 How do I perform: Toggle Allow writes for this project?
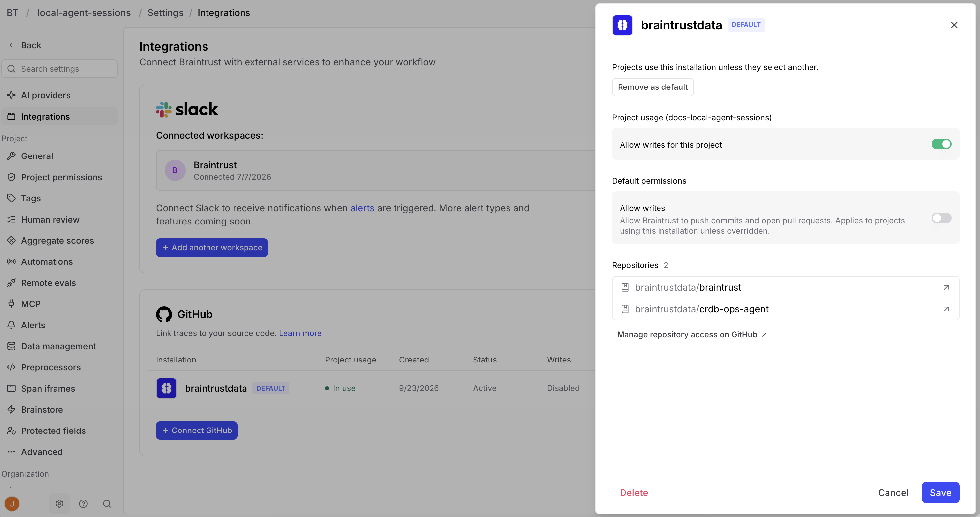point(941,144)
